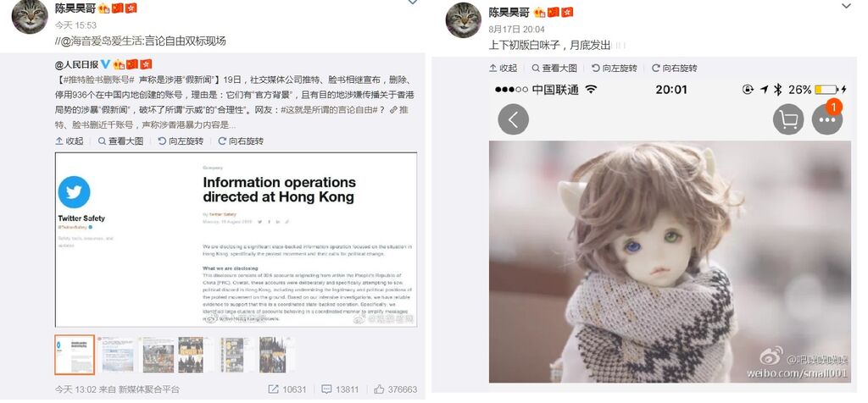Screen dimensions: 868x403
Task: Click the repost icon showing 10631
Action: click(273, 389)
